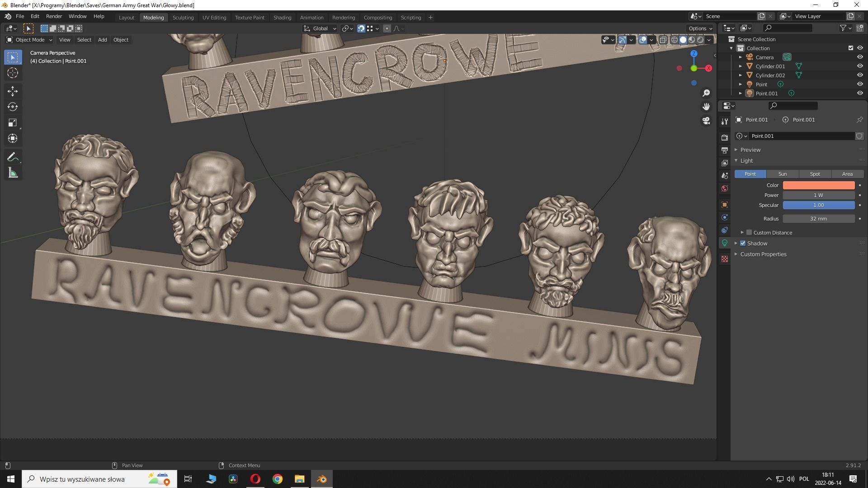Toggle camera view with camera icon
The height and width of the screenshot is (488, 868).
point(706,121)
